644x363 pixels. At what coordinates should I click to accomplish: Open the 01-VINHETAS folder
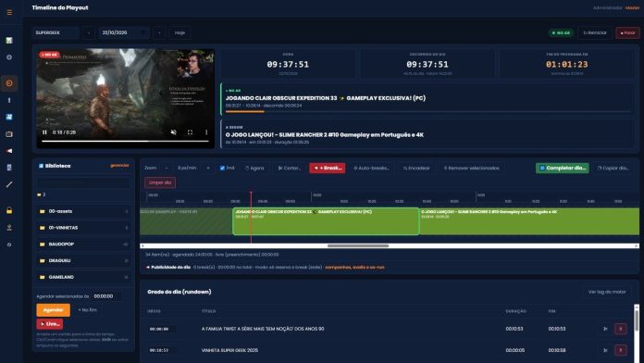[83, 228]
